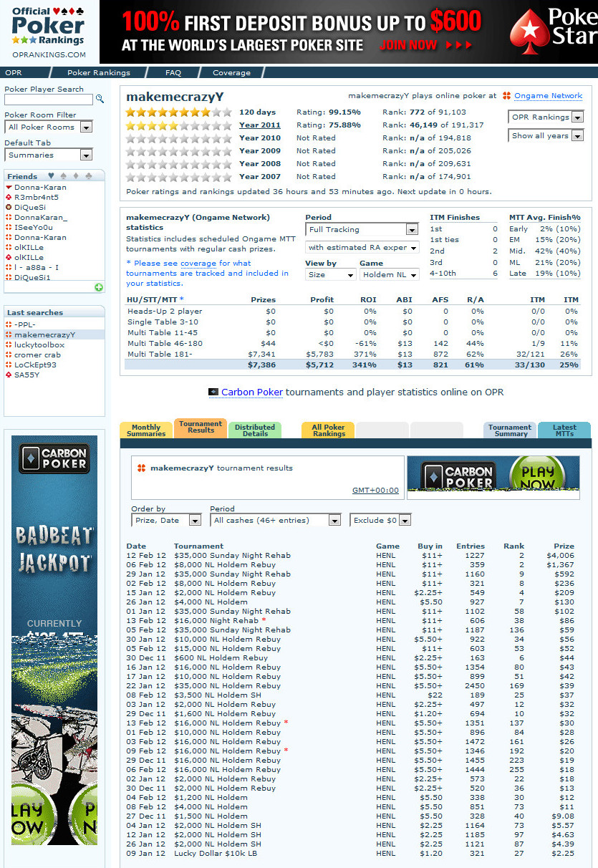Open the Exclude $0 dropdown
Viewport: 598px width, 868px height.
click(x=380, y=520)
